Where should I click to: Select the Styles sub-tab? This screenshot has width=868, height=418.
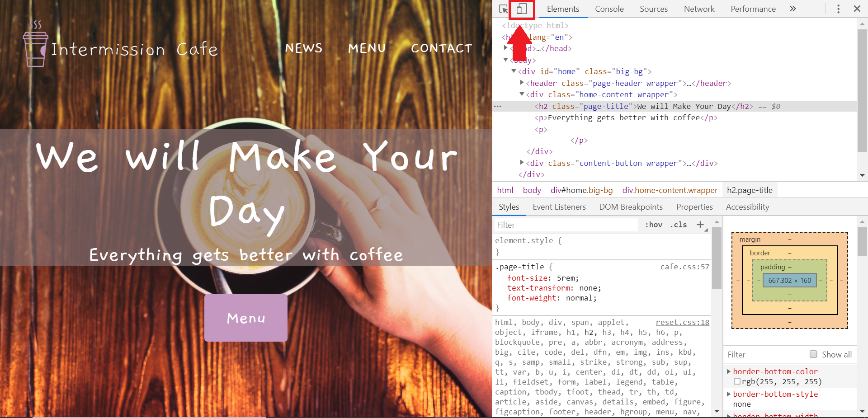[x=509, y=207]
